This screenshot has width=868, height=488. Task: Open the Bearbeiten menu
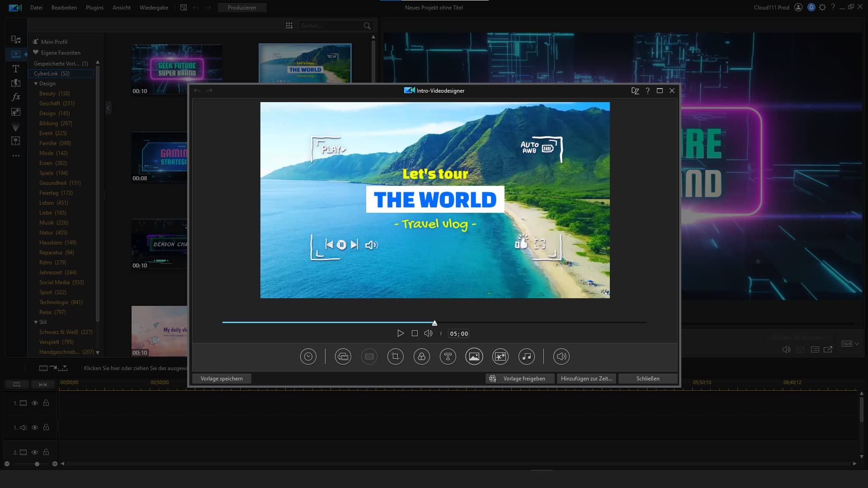(64, 8)
